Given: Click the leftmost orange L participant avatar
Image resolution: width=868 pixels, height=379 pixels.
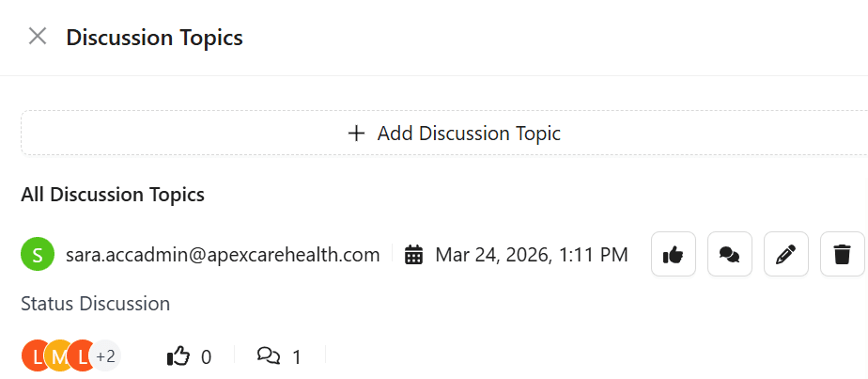Looking at the screenshot, I should click(x=35, y=355).
